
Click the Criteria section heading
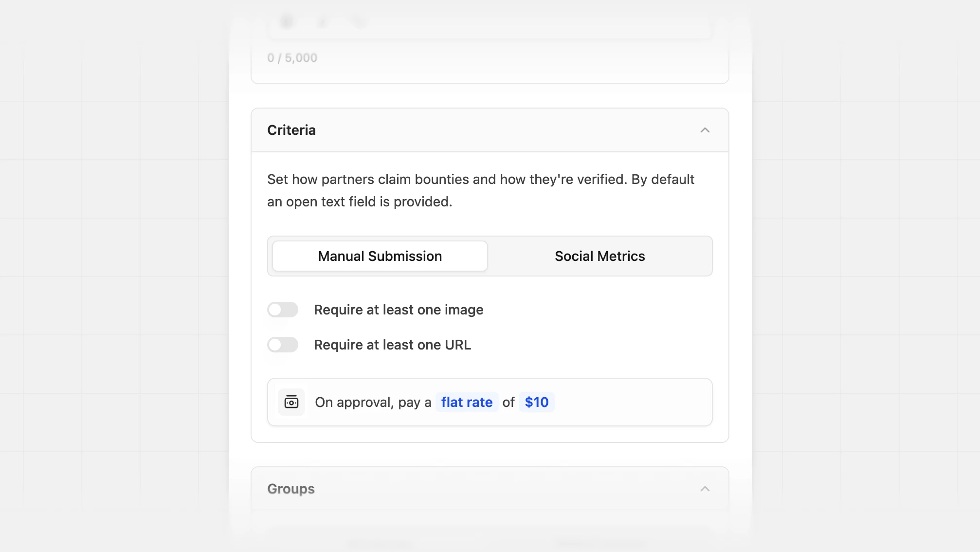[291, 130]
